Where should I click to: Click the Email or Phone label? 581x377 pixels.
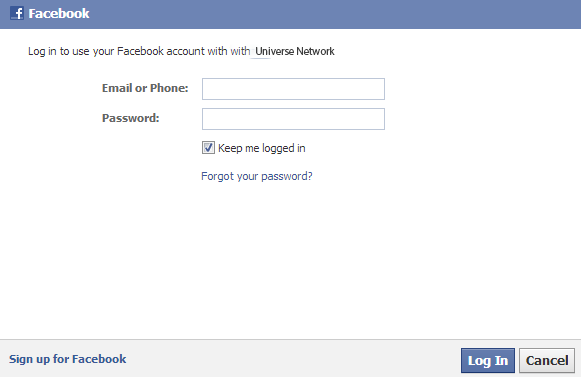point(145,88)
